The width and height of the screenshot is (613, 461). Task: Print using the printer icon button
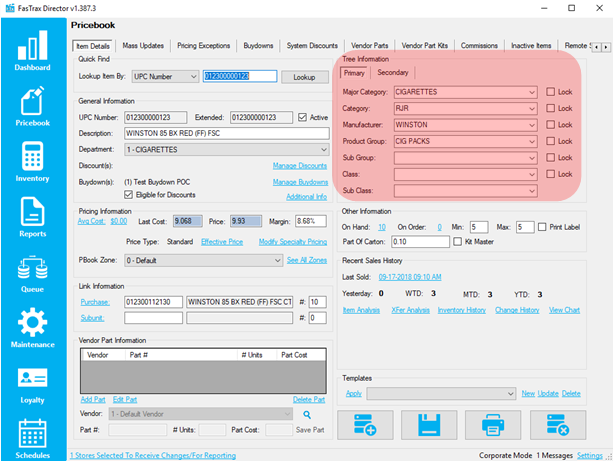tap(493, 425)
